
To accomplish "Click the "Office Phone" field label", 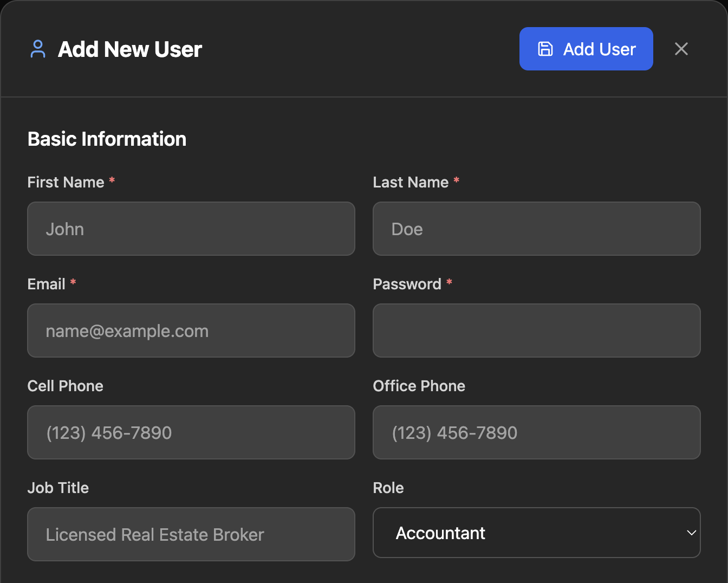I will [419, 386].
